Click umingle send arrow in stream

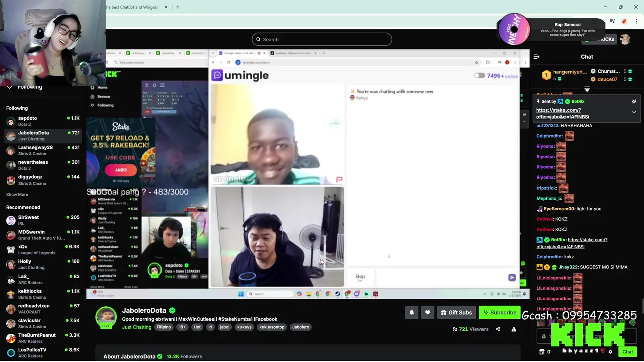(512, 277)
